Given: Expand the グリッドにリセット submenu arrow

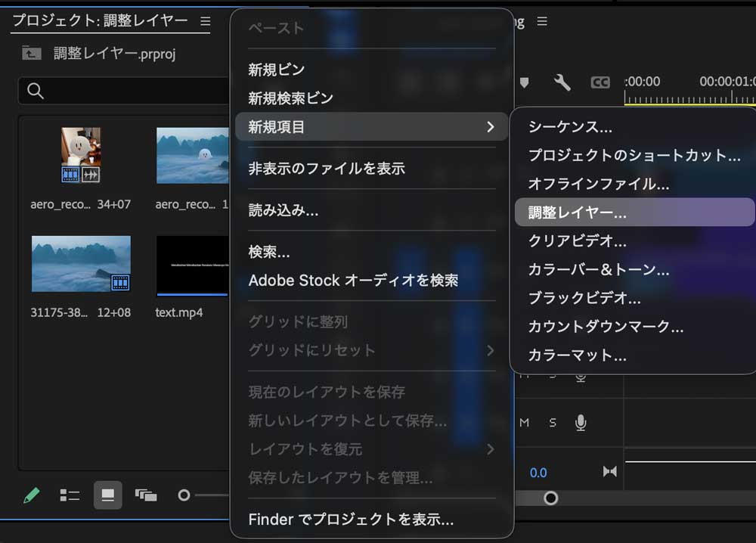Looking at the screenshot, I should [491, 350].
